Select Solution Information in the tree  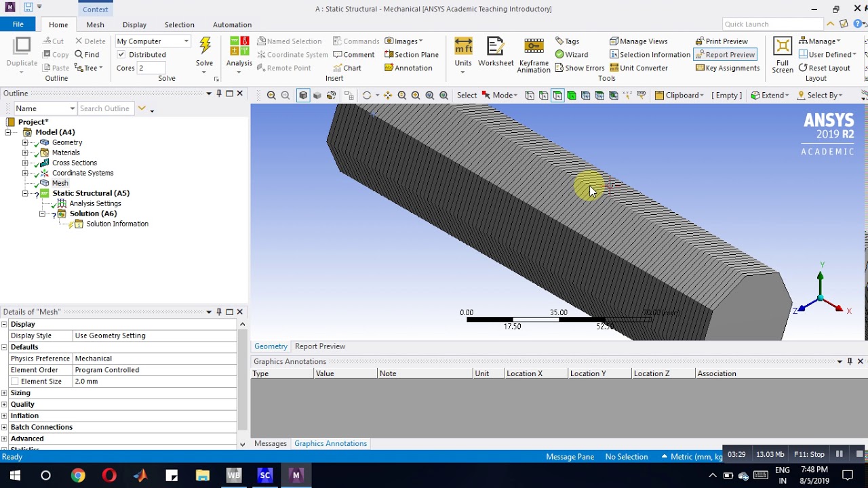coord(117,224)
